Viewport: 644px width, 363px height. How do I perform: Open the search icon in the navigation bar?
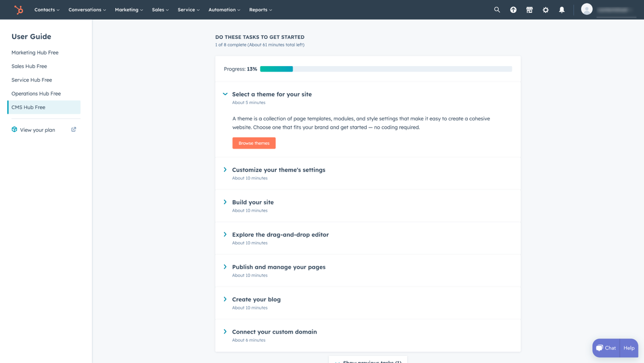(x=496, y=10)
